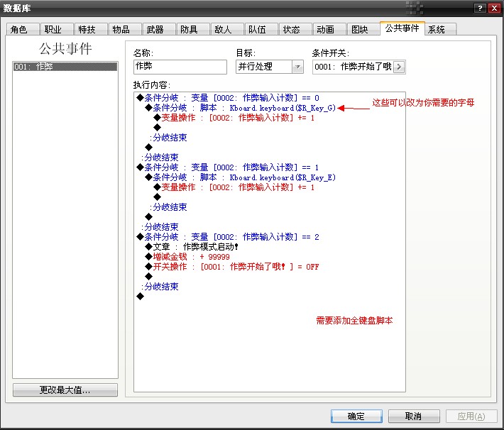Image resolution: width=504 pixels, height=430 pixels.
Task: Open the 动画 tab
Action: [329, 29]
